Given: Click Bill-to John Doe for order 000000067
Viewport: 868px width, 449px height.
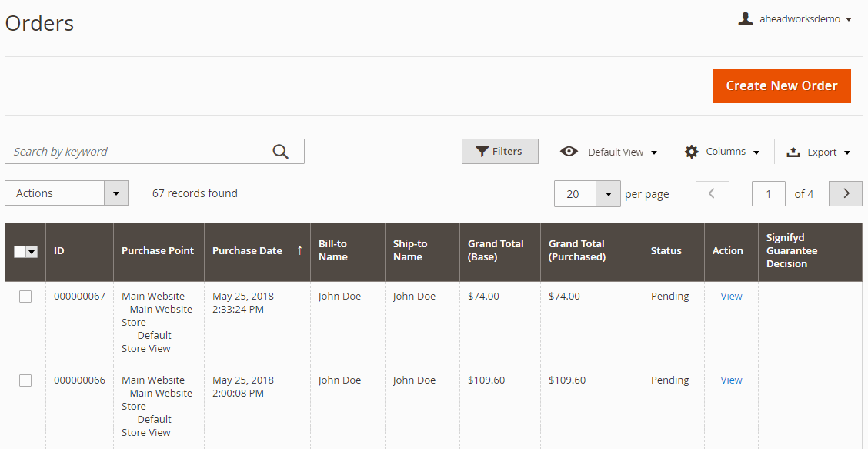Looking at the screenshot, I should [339, 296].
